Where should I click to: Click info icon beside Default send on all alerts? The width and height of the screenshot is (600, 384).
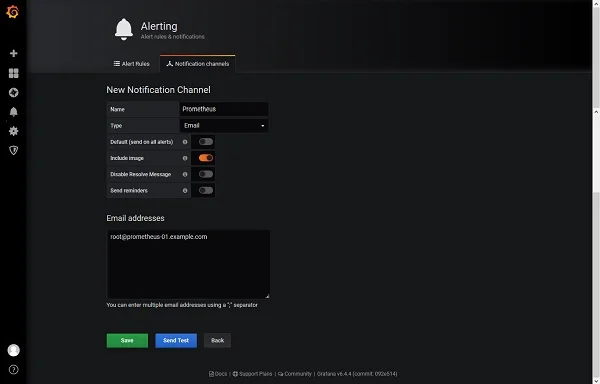click(185, 142)
